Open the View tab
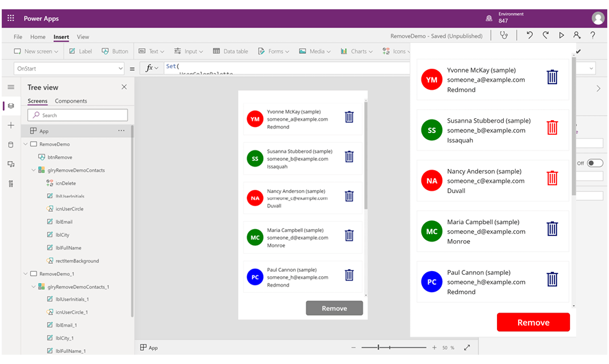 coord(83,37)
